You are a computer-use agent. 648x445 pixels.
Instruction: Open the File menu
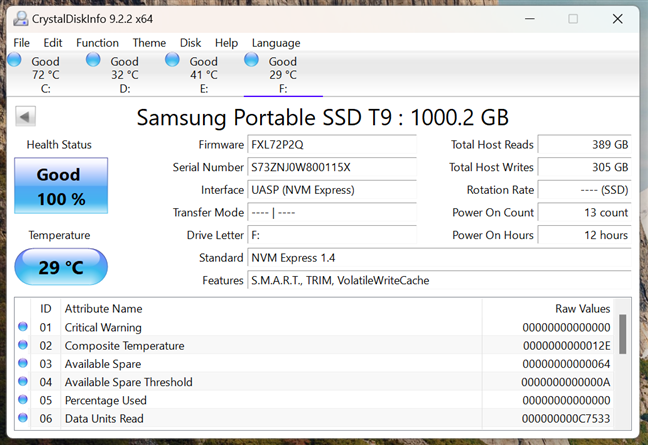[x=21, y=43]
